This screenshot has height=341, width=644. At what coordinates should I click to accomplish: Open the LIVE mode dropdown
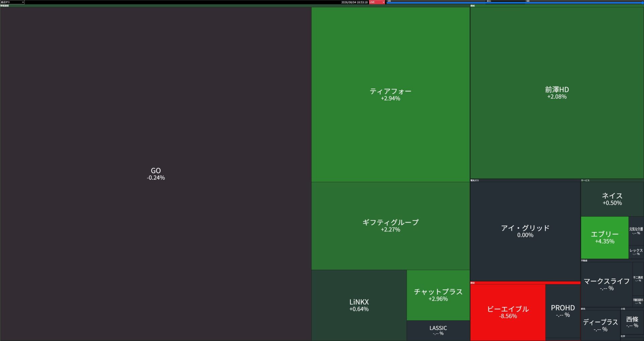pyautogui.click(x=377, y=2)
